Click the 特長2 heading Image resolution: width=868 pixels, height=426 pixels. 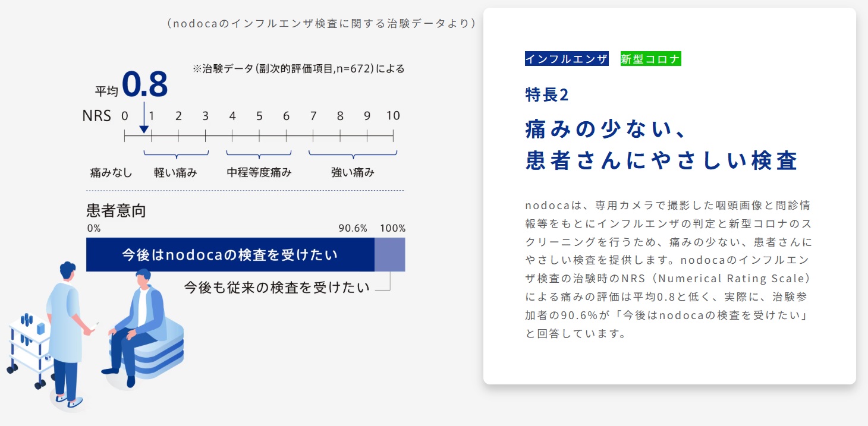pos(547,94)
